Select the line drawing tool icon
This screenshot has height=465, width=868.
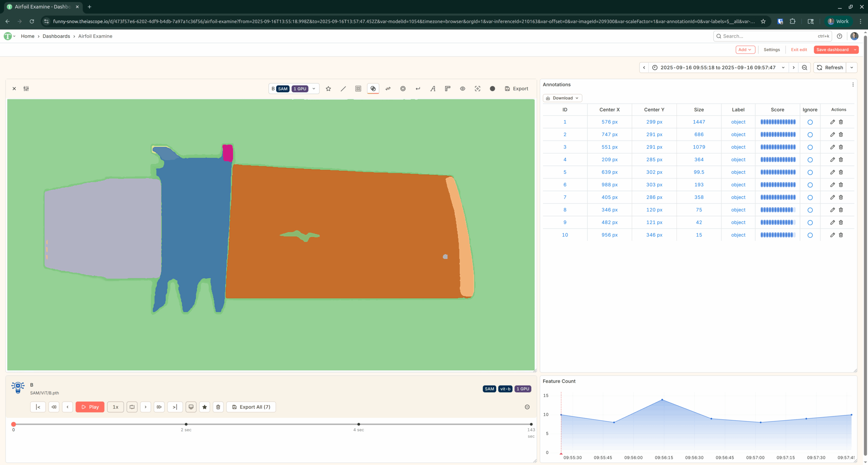coord(343,89)
